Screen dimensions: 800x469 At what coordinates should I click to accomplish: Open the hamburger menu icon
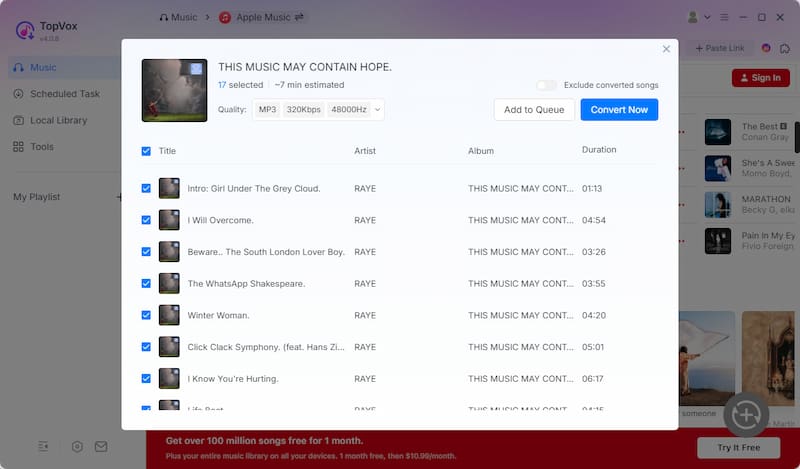(724, 17)
